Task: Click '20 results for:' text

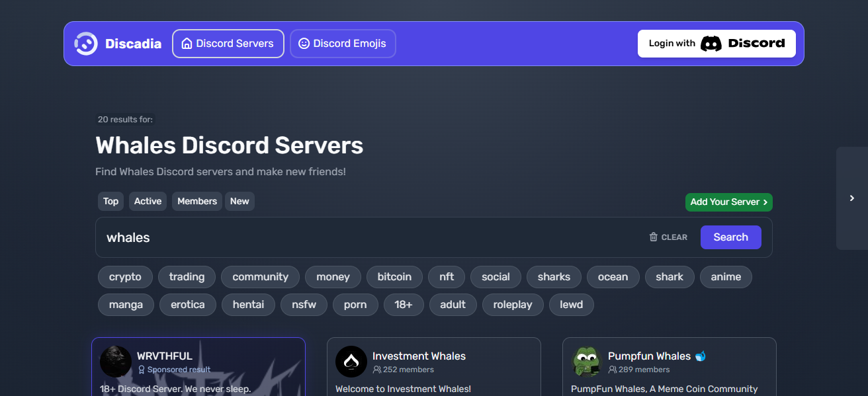Action: point(125,120)
